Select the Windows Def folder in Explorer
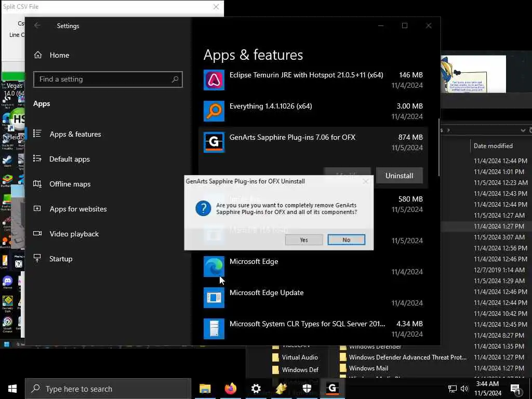This screenshot has height=399, width=532. pos(300,370)
